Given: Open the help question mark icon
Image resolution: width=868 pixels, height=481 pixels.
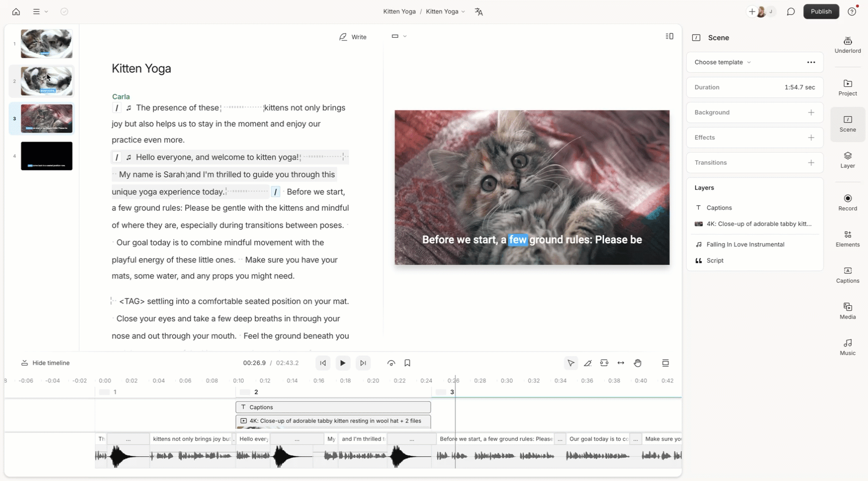Looking at the screenshot, I should click(852, 12).
